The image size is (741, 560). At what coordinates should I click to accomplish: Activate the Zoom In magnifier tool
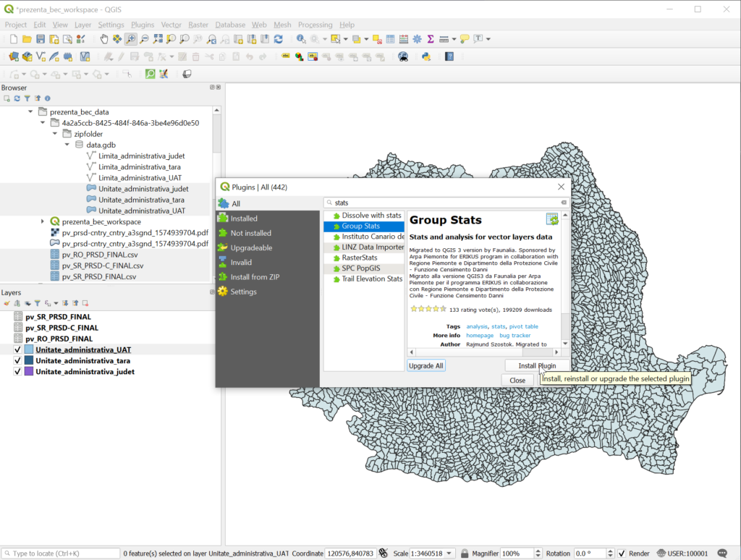[x=131, y=39]
